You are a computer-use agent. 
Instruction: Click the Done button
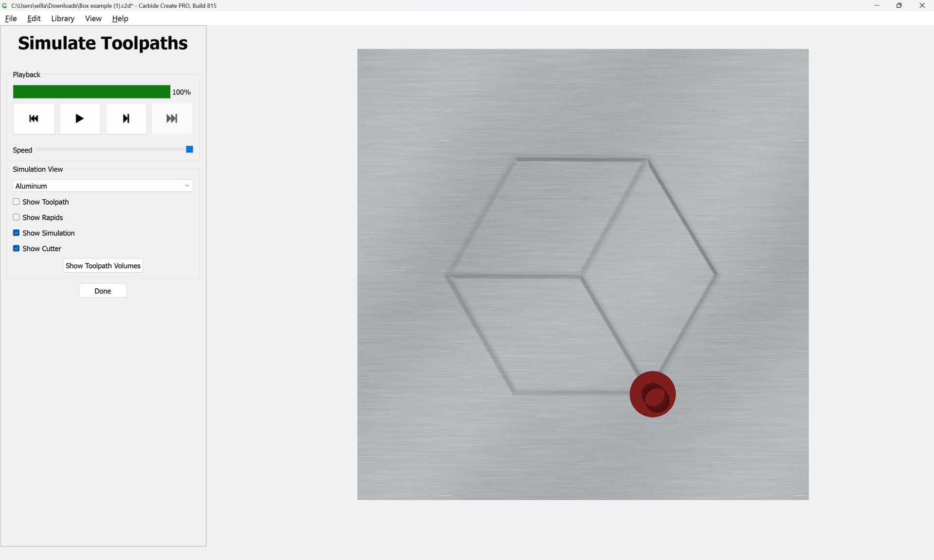pyautogui.click(x=103, y=291)
